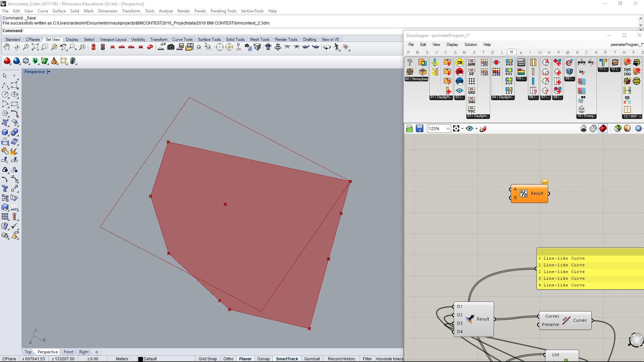
Task: Click the Honeybee question mark help icon
Action: [x=410, y=62]
